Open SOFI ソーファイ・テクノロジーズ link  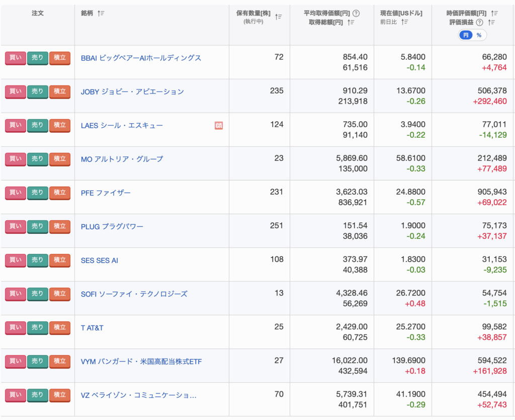pos(134,294)
